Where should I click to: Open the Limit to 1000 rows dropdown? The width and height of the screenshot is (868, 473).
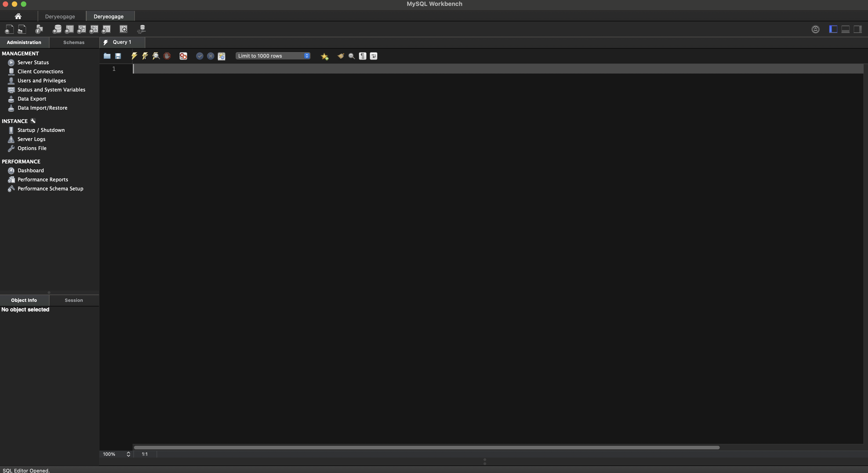click(273, 56)
